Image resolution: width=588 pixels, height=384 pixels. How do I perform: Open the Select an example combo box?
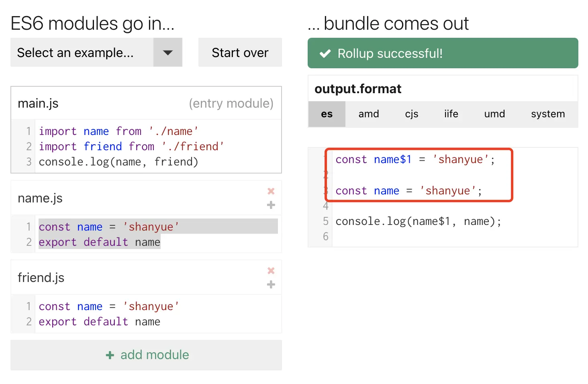[82, 53]
